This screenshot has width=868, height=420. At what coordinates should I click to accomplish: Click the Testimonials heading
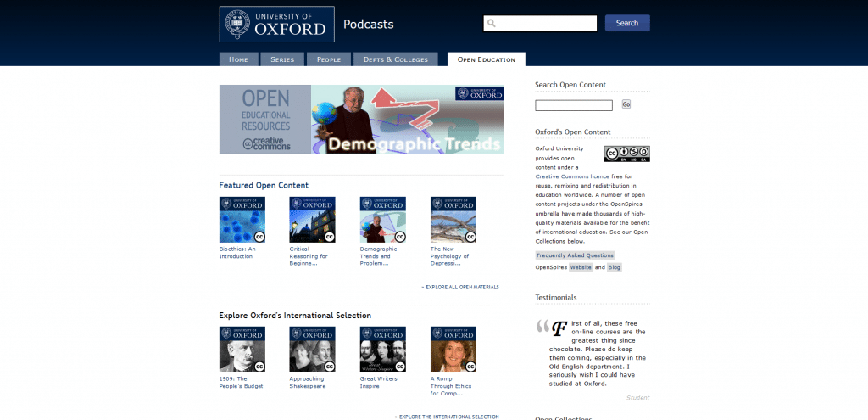[x=556, y=298]
